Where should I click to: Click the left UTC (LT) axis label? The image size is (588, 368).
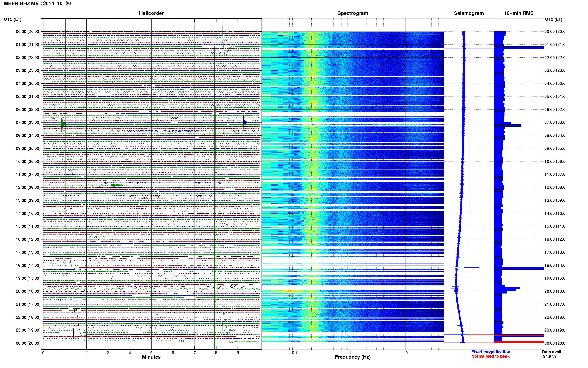point(13,19)
